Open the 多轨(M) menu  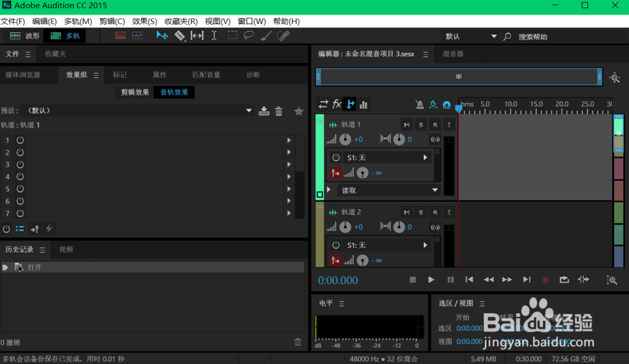coord(78,21)
